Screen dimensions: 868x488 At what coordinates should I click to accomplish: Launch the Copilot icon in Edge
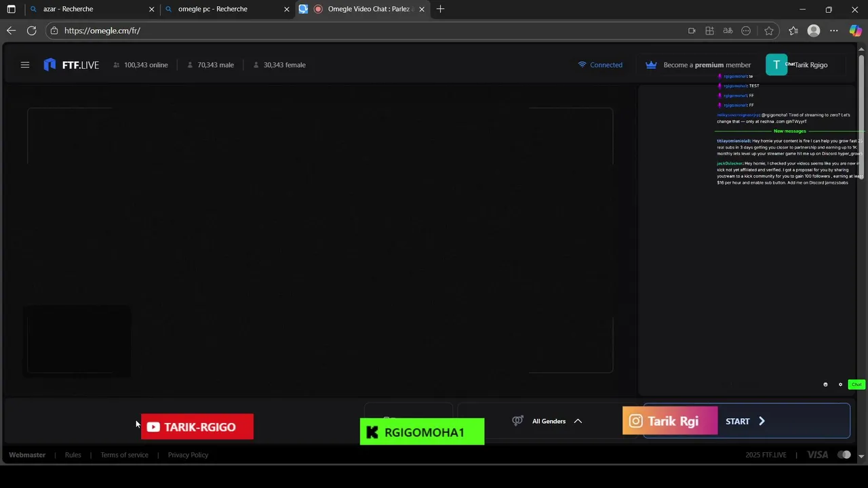pos(855,30)
